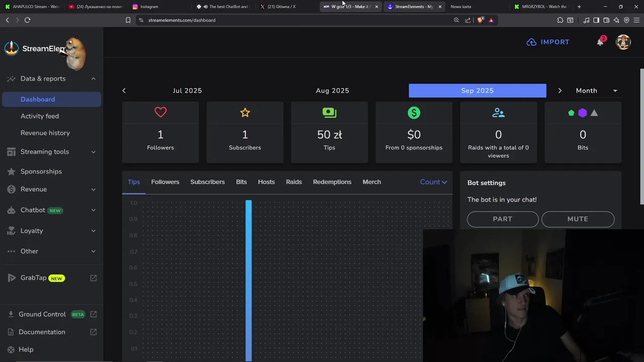Screen dimensions: 644x362
Task: Open the Count dropdown
Action: tap(434, 182)
